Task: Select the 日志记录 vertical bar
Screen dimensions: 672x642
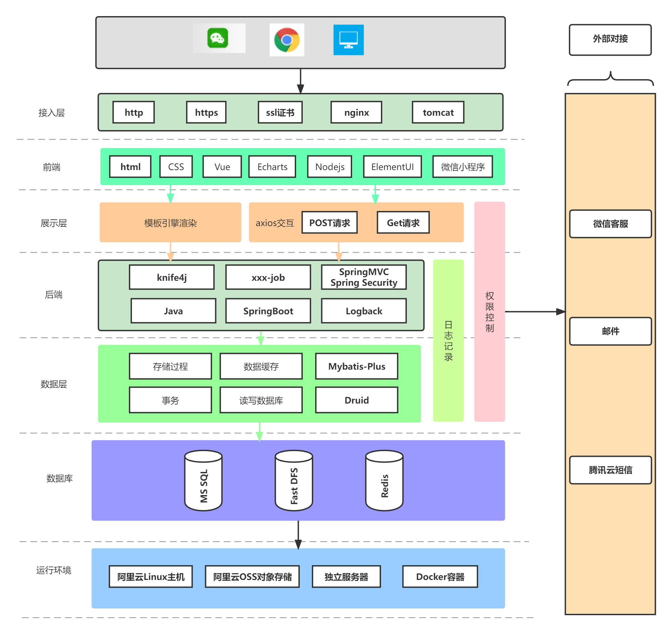Action: tap(448, 340)
